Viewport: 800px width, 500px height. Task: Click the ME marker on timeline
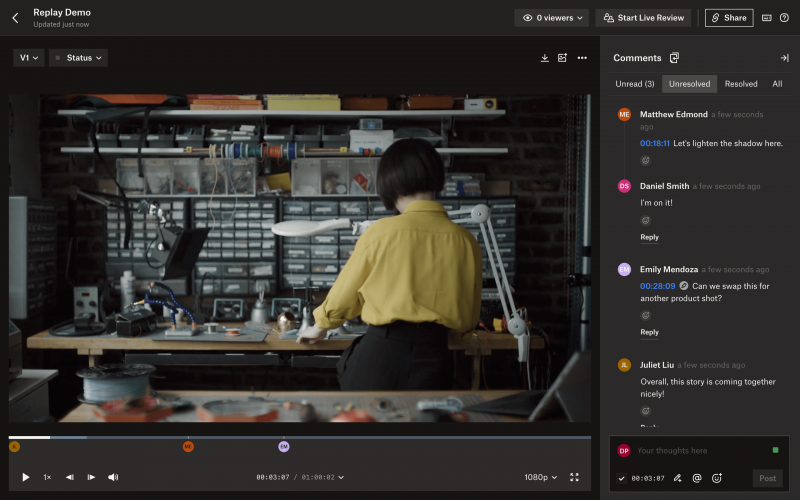tap(188, 447)
